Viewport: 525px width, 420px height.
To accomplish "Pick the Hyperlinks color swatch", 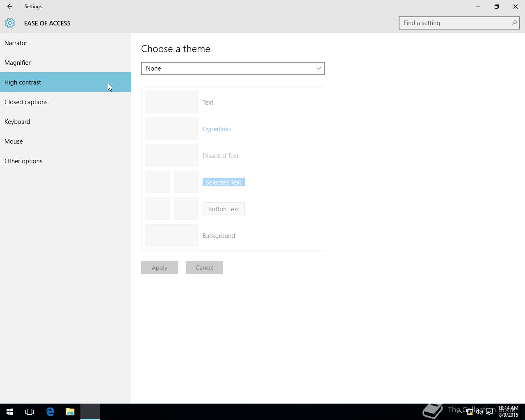I will pos(172,129).
